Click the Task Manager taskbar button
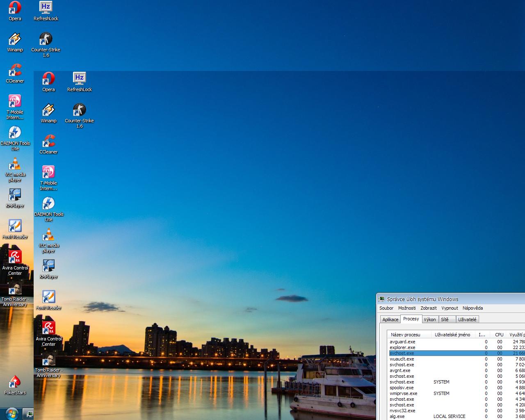 (29, 414)
